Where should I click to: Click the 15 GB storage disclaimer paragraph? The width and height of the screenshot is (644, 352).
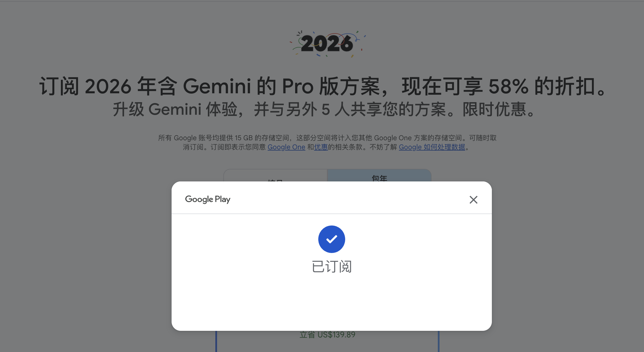[327, 143]
